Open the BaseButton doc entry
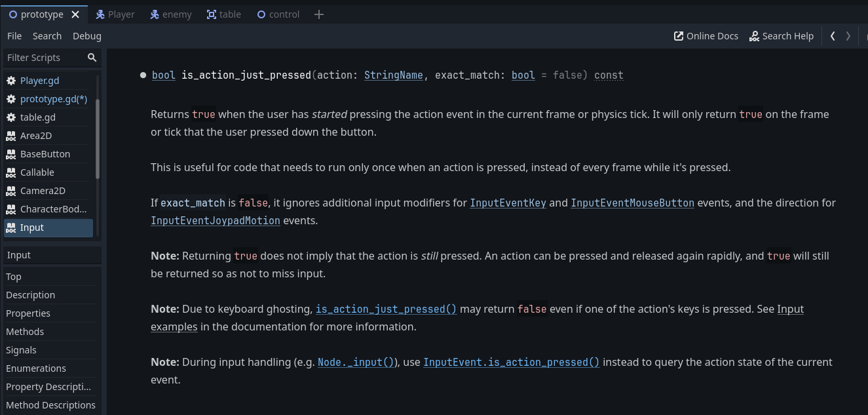 48,154
